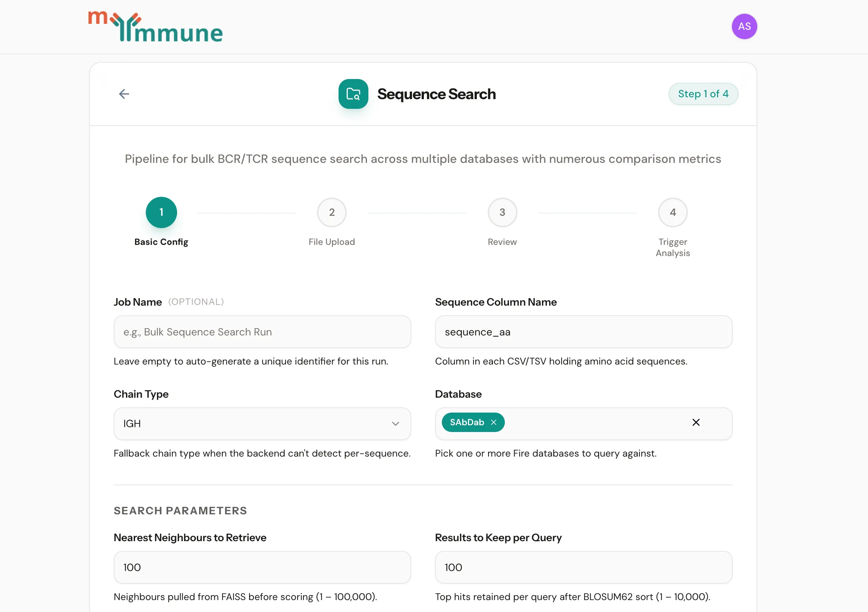
Task: Edit Nearest Neighbours to Retrieve value
Action: coord(262,567)
